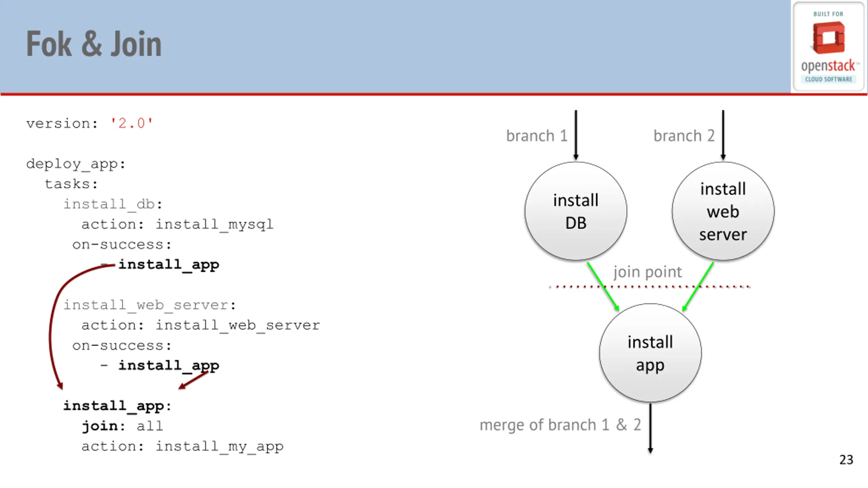Click the branch 1 downward arrow
Screen dimensions: 868x488
coord(576,135)
